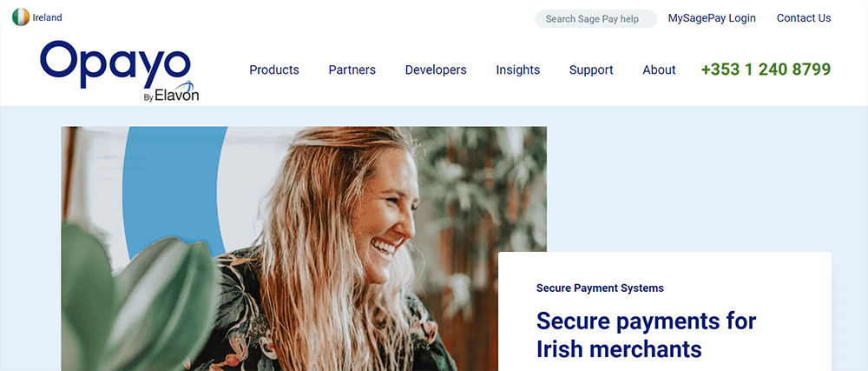Open the About menu item
This screenshot has width=868, height=371.
659,70
